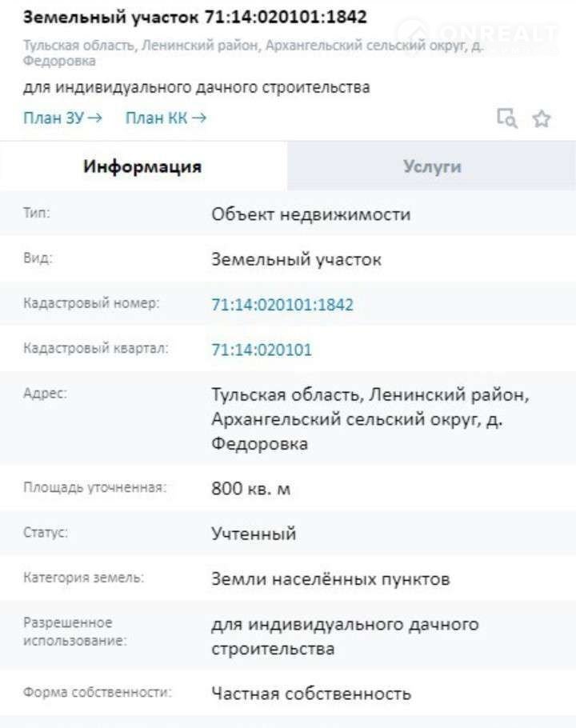576x728 pixels.
Task: Click the usage subtitle above the plan links
Action: click(x=197, y=87)
